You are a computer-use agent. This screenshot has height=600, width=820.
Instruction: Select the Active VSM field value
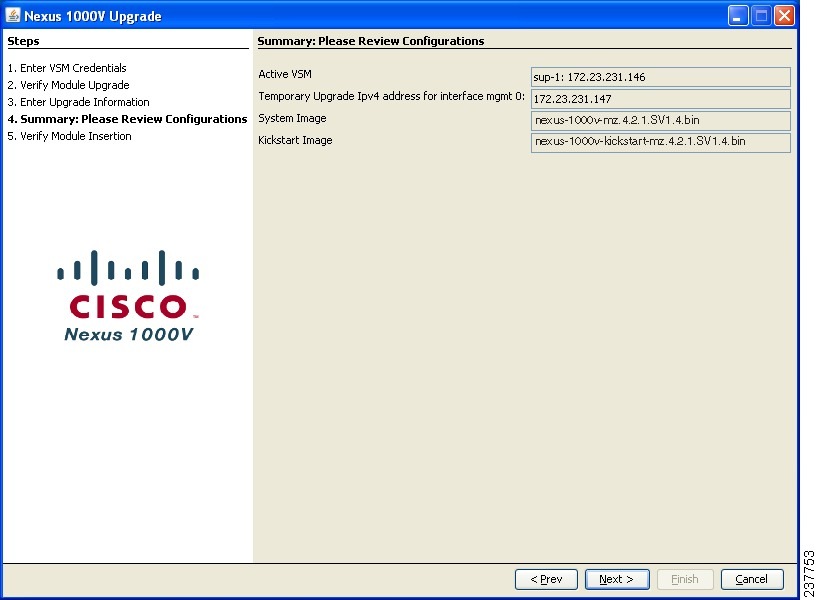(x=660, y=77)
